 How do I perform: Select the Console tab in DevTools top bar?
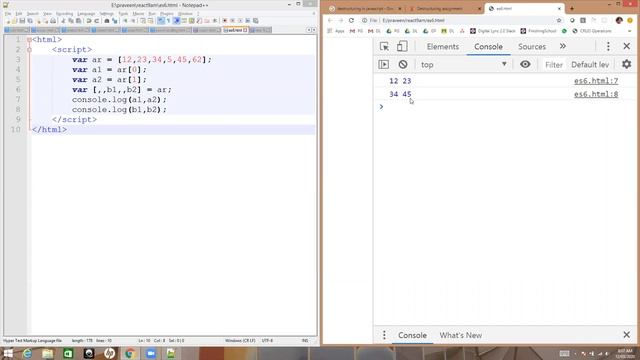[x=488, y=47]
